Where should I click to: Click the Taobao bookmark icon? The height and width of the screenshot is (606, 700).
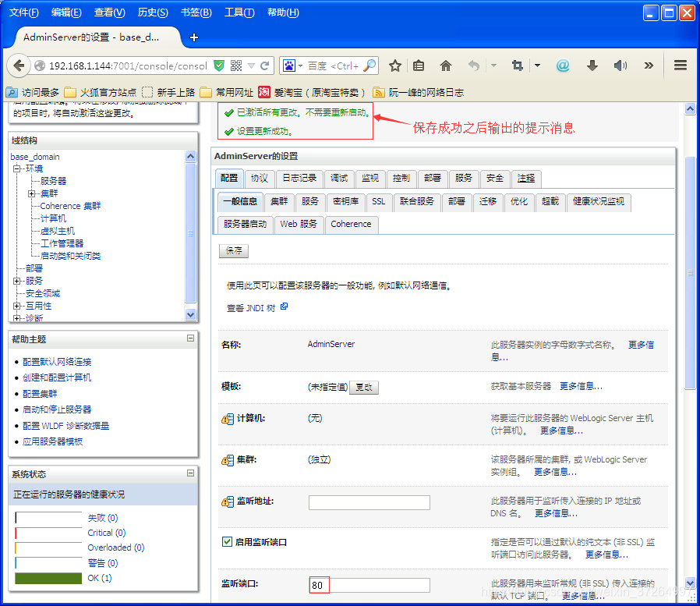coord(263,92)
